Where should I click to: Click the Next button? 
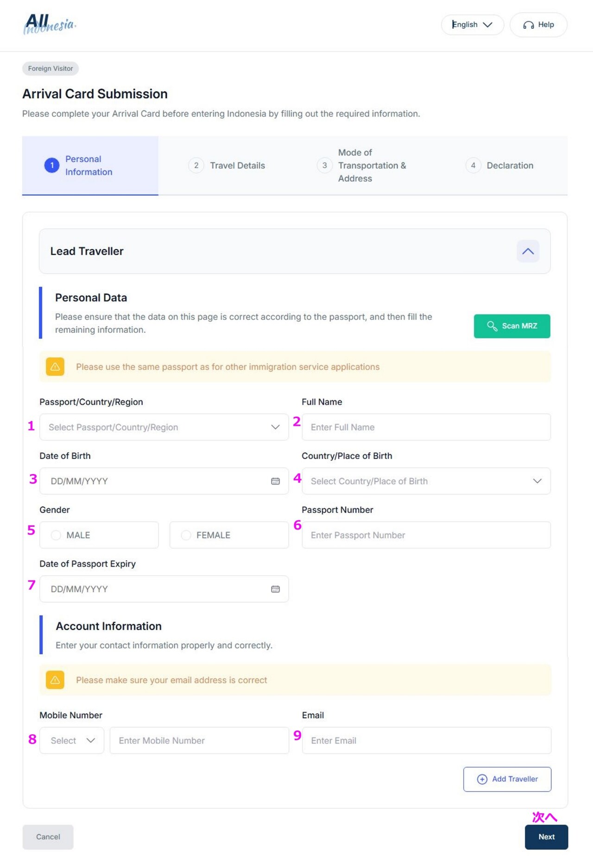[x=546, y=837]
